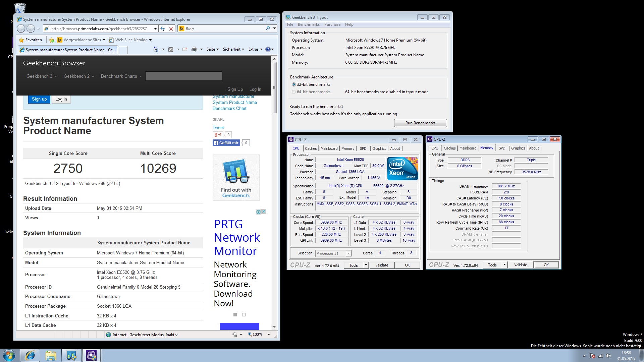Screen dimensions: 644x362
Task: Open Purchase menu in Geekbench 3 Tryout
Action: point(332,24)
